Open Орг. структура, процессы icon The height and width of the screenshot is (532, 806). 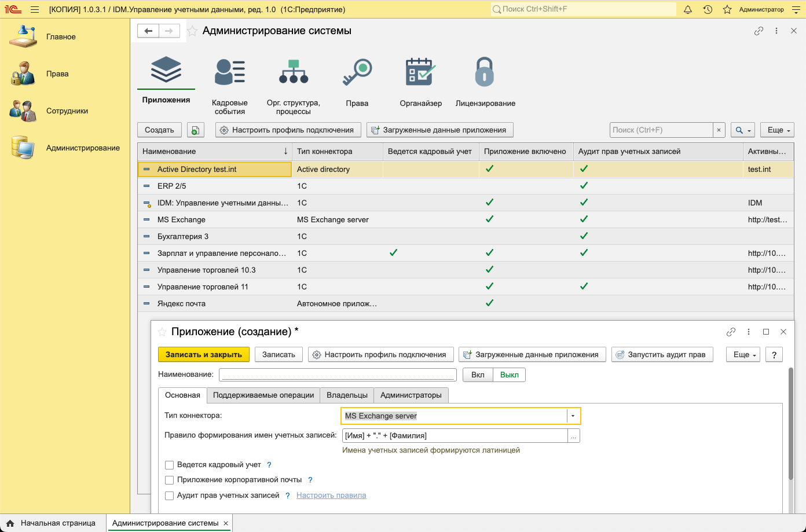click(x=294, y=72)
